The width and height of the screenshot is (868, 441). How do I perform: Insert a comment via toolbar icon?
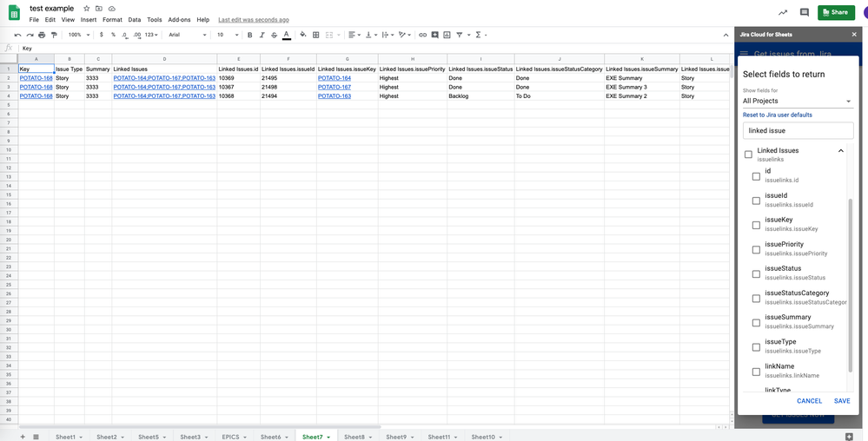click(435, 35)
